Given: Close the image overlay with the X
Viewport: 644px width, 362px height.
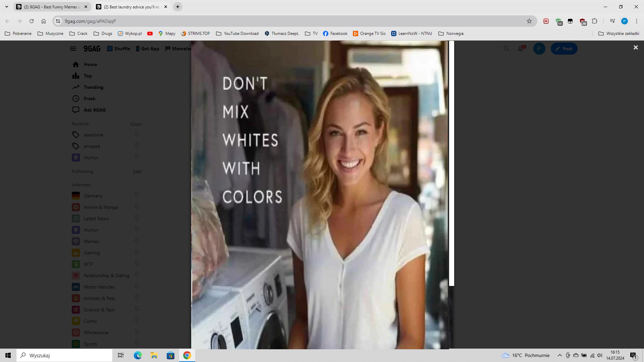Looking at the screenshot, I should click(x=635, y=48).
